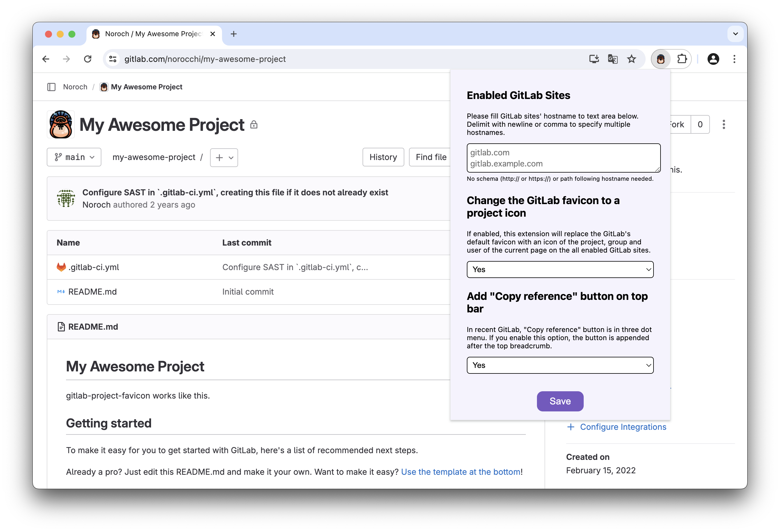Open the favicon replacement Yes dropdown
The image size is (780, 532).
560,269
